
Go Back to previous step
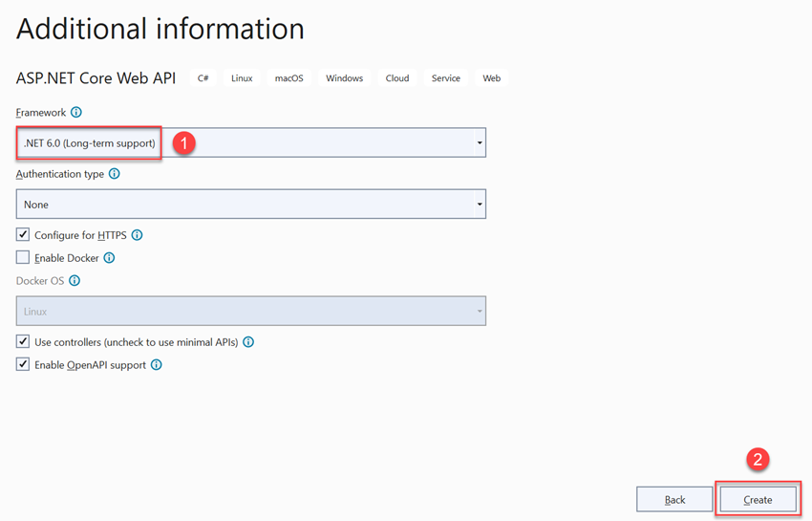pos(674,500)
